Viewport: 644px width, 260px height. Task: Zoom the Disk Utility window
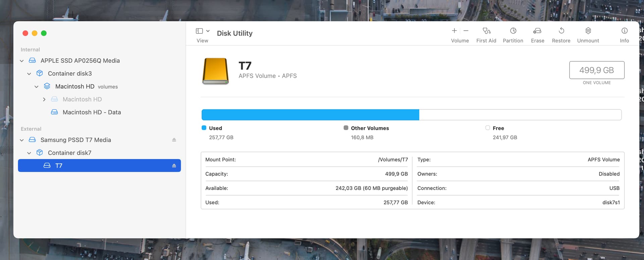44,33
